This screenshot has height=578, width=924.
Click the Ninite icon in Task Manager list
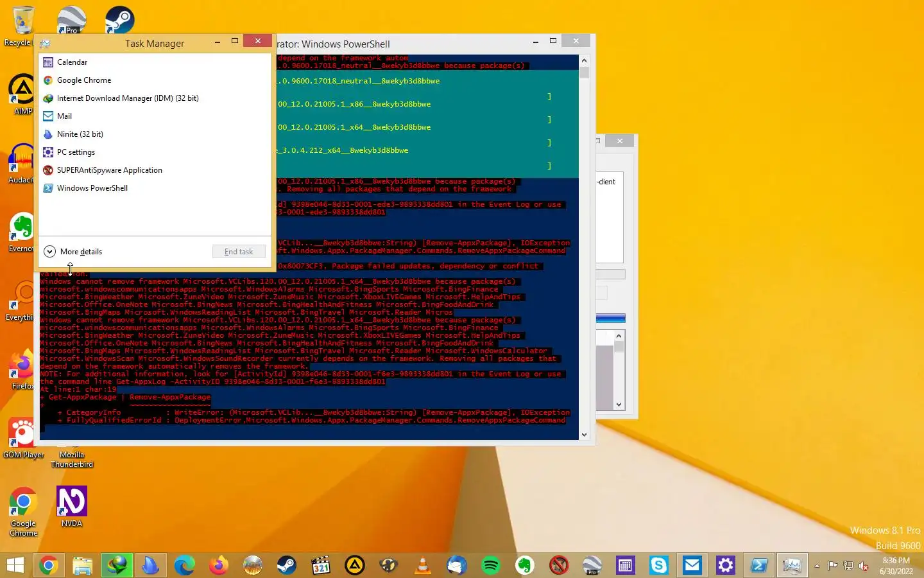click(x=48, y=134)
